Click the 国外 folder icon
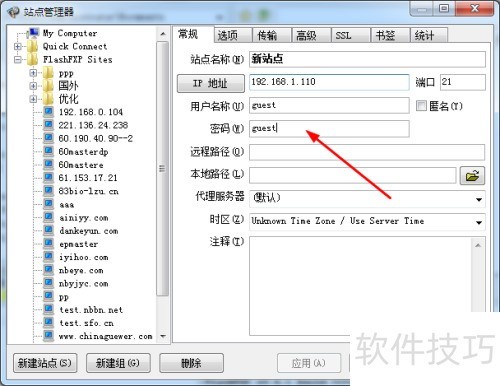The width and height of the screenshot is (500, 386). pyautogui.click(x=48, y=86)
